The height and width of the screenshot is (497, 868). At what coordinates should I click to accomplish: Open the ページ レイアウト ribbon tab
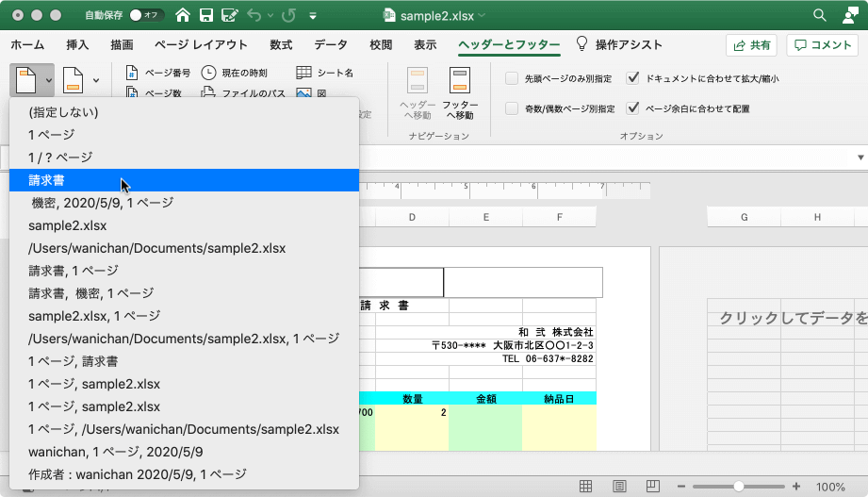pyautogui.click(x=201, y=45)
